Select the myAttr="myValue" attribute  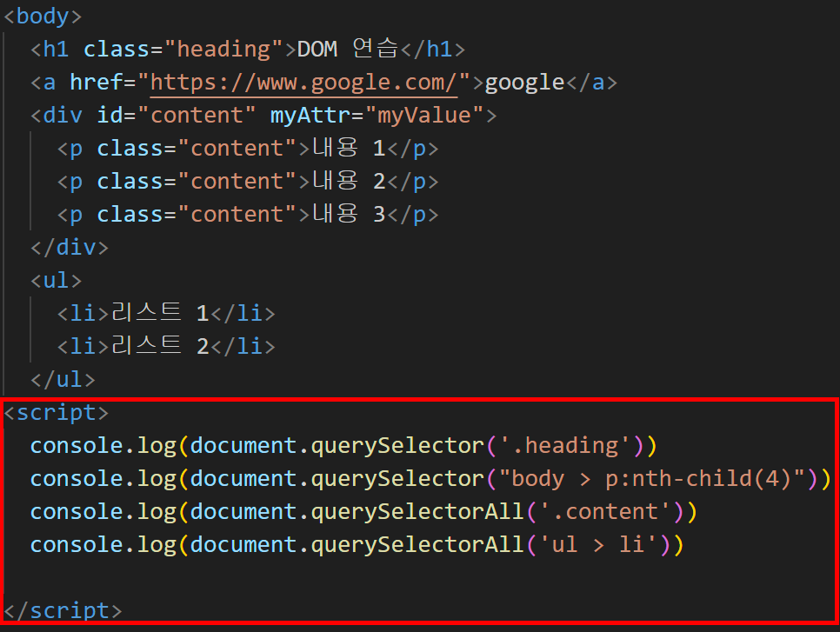point(377,115)
